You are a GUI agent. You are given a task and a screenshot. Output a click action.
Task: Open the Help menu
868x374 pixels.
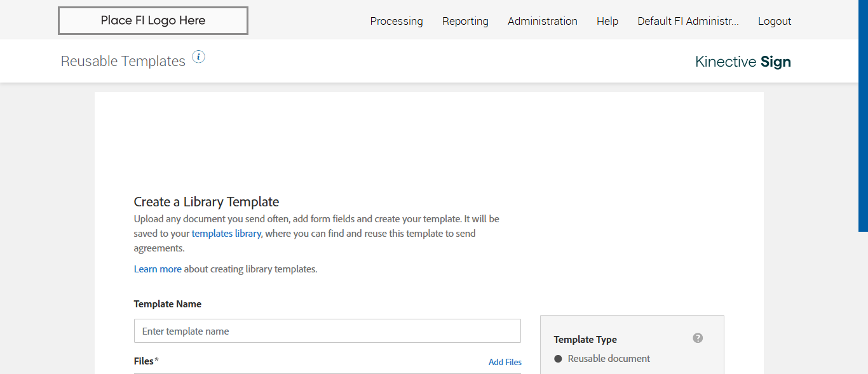pyautogui.click(x=607, y=21)
